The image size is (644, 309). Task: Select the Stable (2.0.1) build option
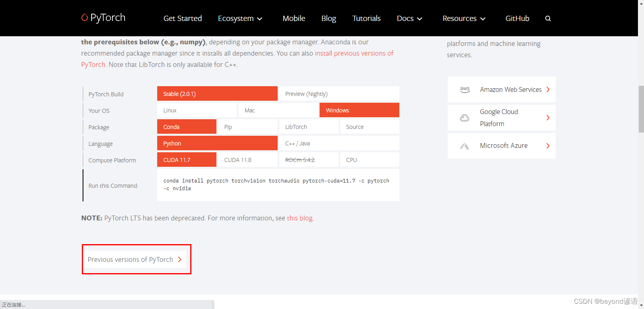point(217,93)
